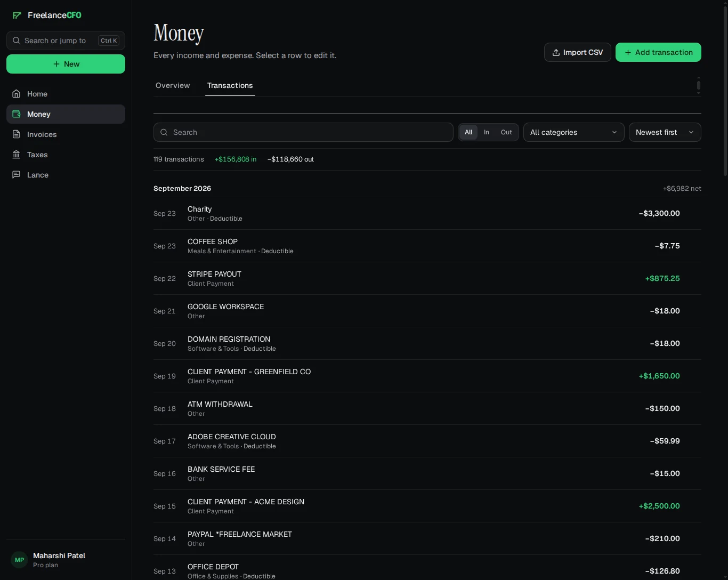Go to Taxes via bank icon
This screenshot has height=580, width=728.
click(17, 155)
